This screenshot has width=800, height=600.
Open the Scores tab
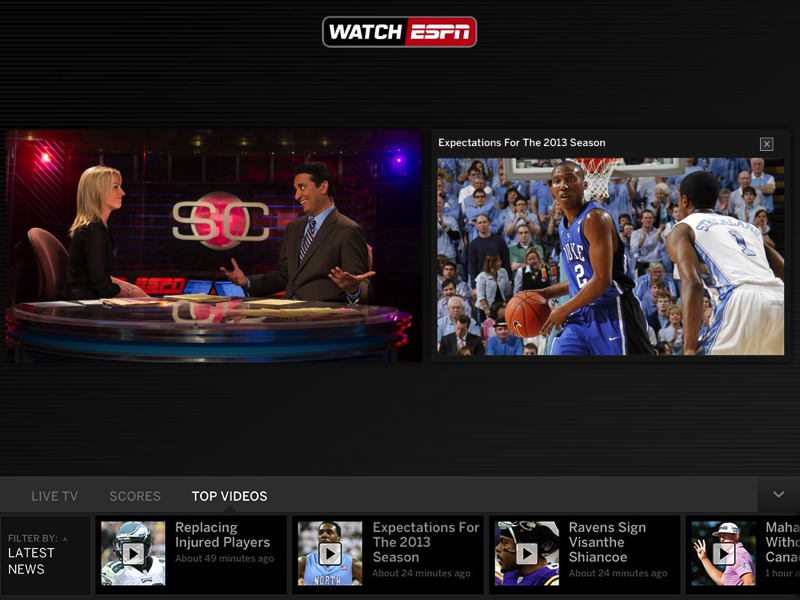(135, 496)
